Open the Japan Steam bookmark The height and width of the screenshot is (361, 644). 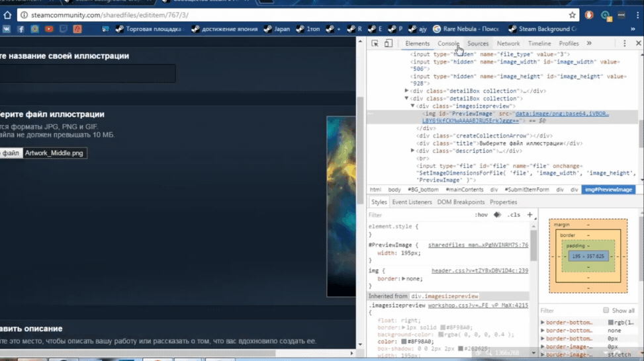tap(277, 29)
